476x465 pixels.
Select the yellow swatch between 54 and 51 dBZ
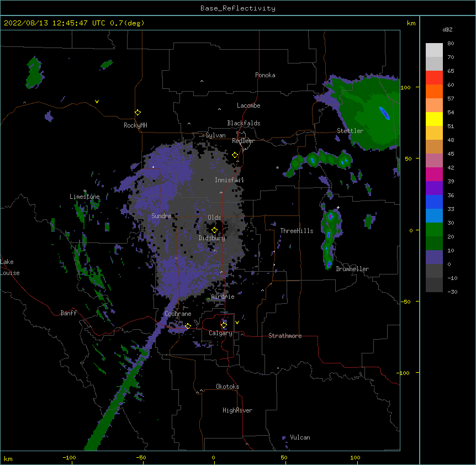[434, 119]
